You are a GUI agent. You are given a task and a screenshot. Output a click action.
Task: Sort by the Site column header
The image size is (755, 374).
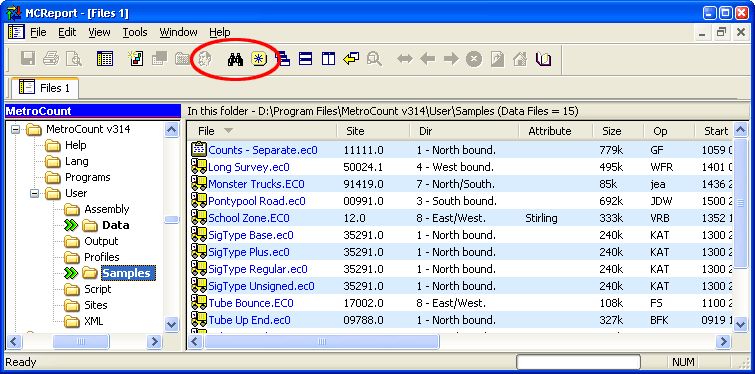[x=373, y=131]
